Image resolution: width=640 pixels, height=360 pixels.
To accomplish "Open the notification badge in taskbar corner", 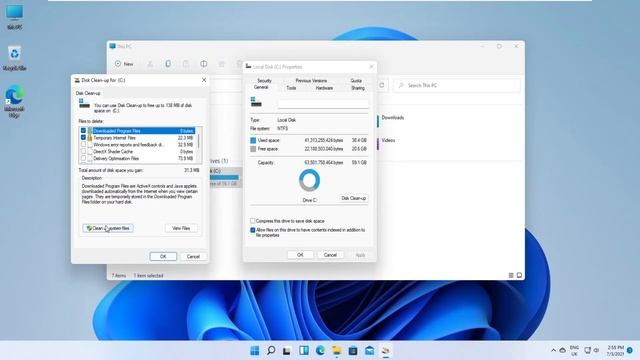I will pyautogui.click(x=630, y=350).
